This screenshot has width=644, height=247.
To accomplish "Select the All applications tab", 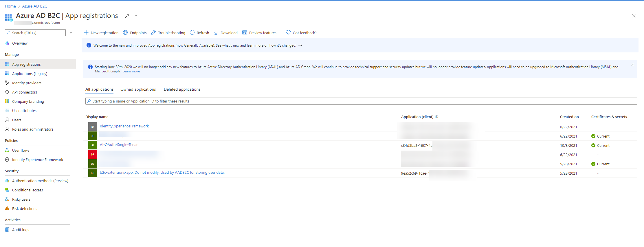I will [x=99, y=89].
